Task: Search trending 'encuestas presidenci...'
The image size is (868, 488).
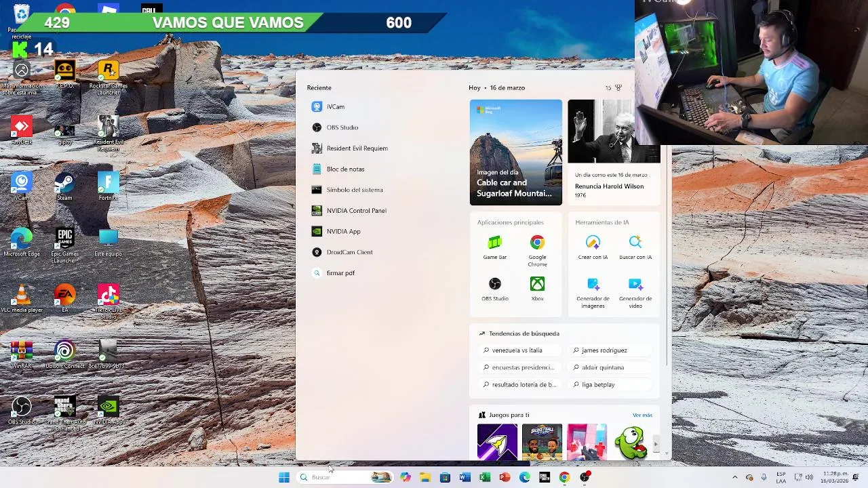Action: [x=519, y=367]
